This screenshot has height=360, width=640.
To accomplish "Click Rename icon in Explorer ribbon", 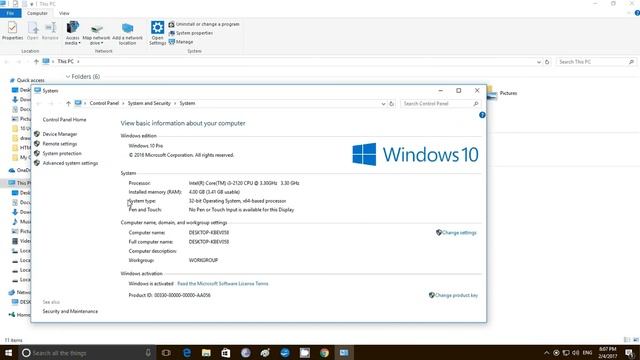I will [x=50, y=31].
